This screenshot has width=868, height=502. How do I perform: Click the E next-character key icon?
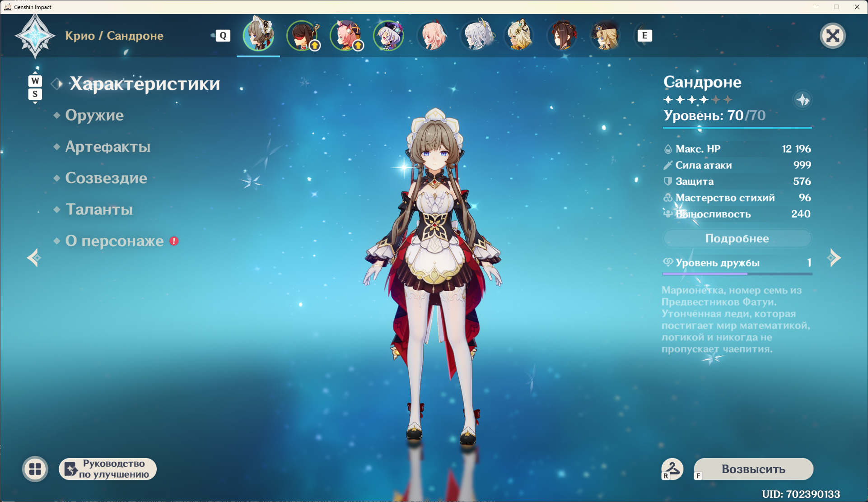pos(644,36)
